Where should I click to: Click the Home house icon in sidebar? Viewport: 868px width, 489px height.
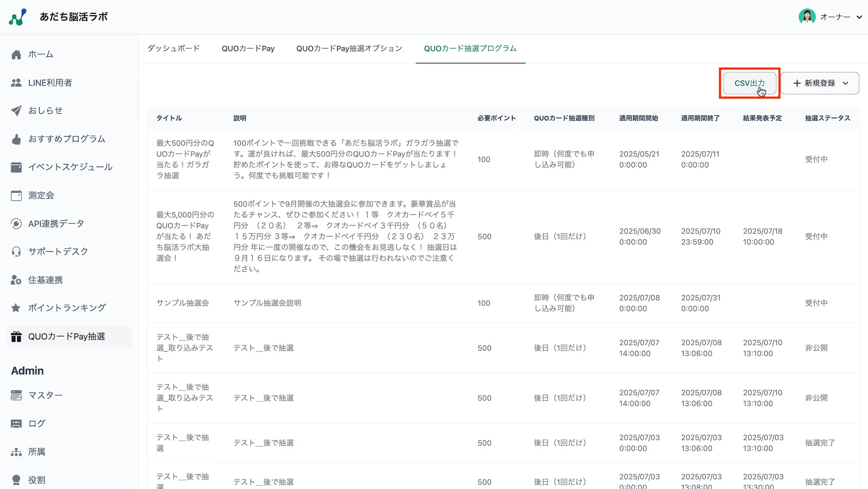16,55
